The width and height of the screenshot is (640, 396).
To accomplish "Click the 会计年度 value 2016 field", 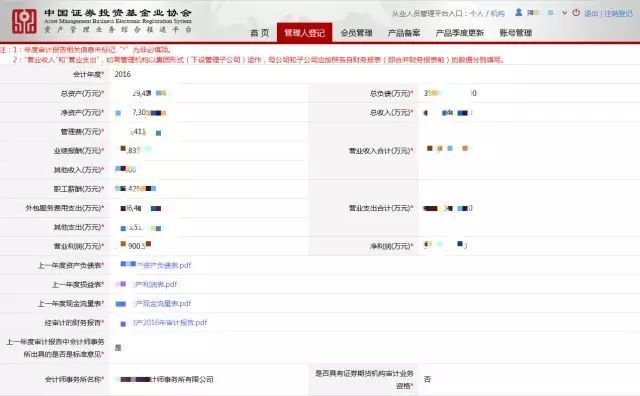I will 122,74.
